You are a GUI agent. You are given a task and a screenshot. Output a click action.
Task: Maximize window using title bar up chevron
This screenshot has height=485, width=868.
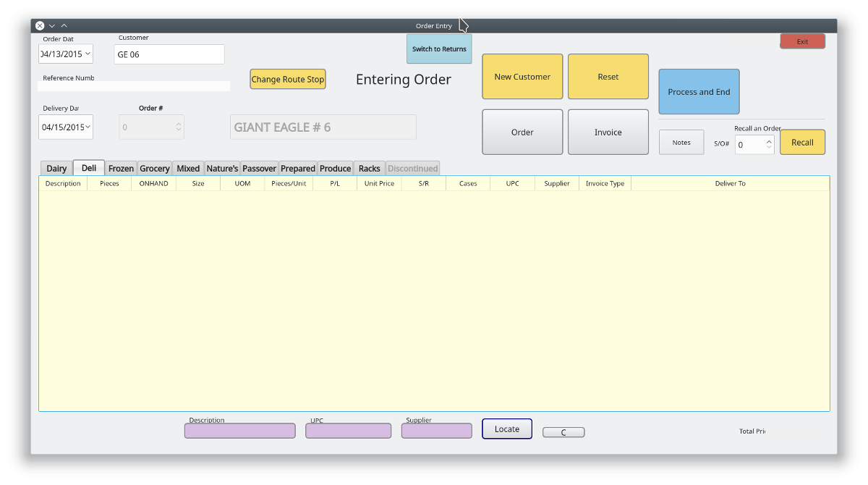click(64, 25)
